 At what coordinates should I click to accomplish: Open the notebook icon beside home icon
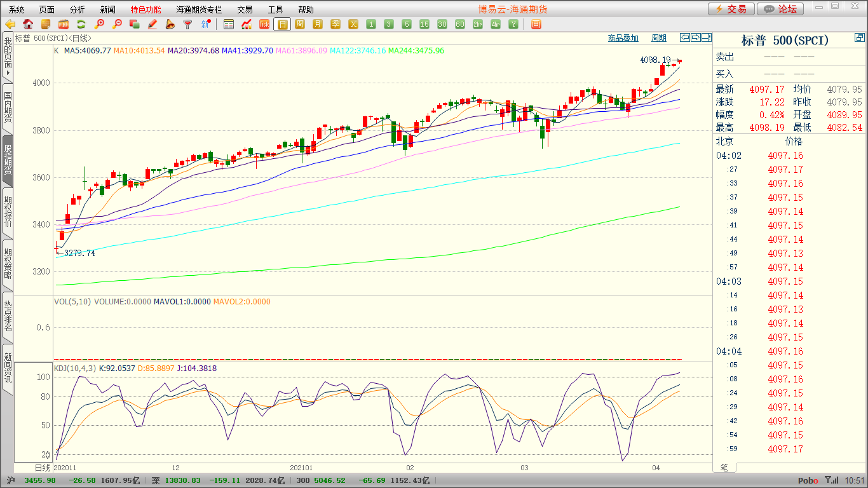tap(46, 24)
